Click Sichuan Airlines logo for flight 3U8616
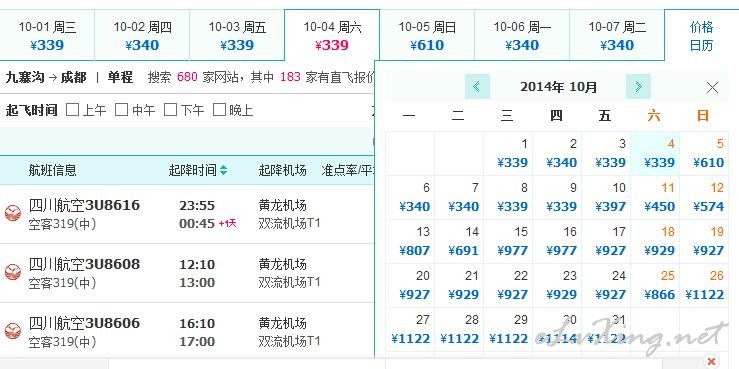 coord(13,213)
